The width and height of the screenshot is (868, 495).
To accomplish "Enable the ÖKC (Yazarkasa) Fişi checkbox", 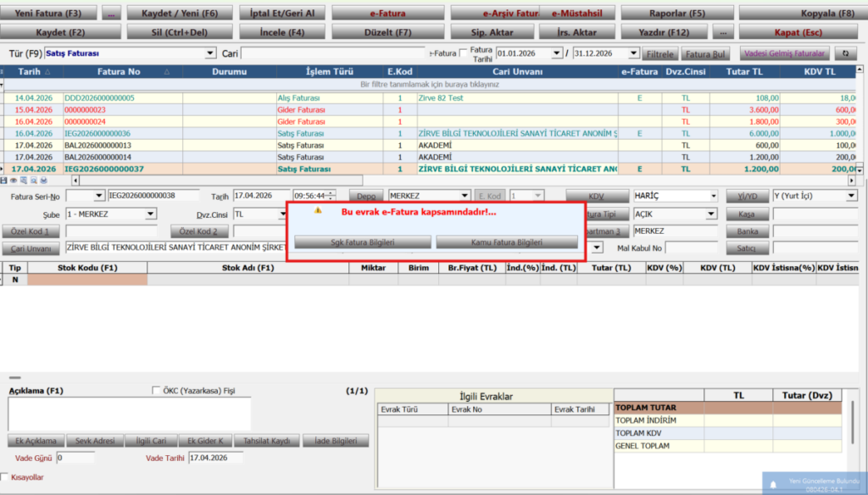I will 156,391.
